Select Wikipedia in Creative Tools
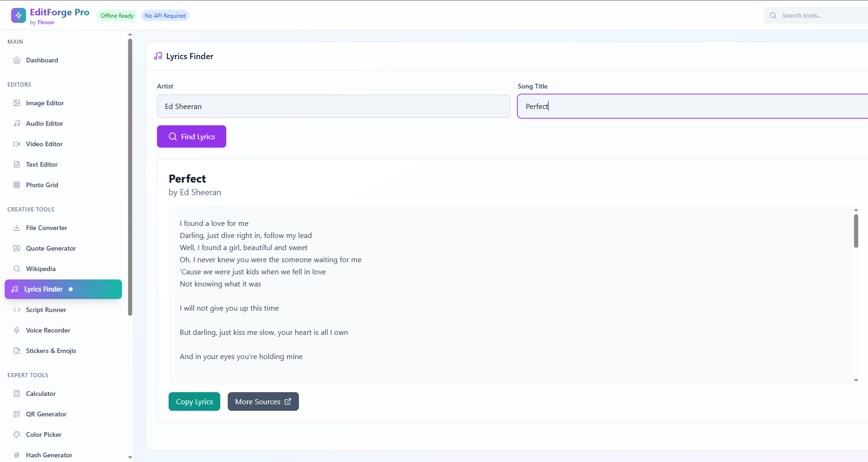Image resolution: width=868 pixels, height=462 pixels. pyautogui.click(x=63, y=269)
